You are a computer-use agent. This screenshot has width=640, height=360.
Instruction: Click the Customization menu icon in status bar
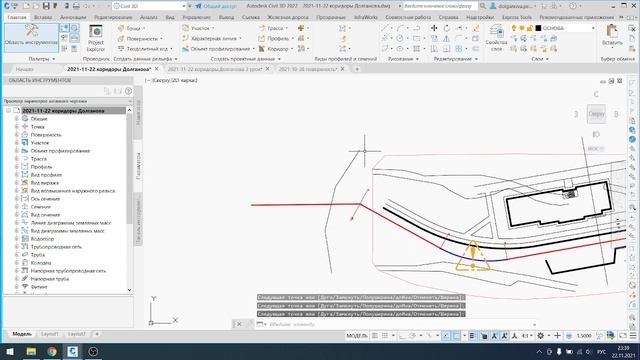(x=633, y=336)
